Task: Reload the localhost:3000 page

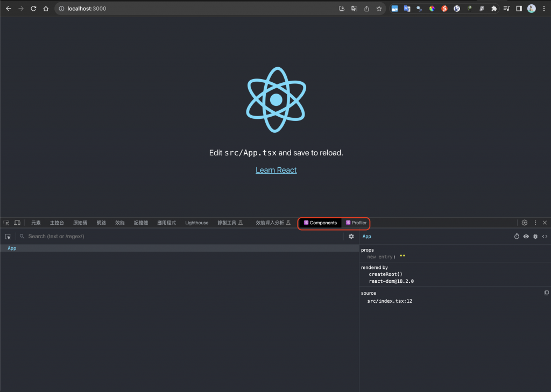Action: pyautogui.click(x=33, y=9)
